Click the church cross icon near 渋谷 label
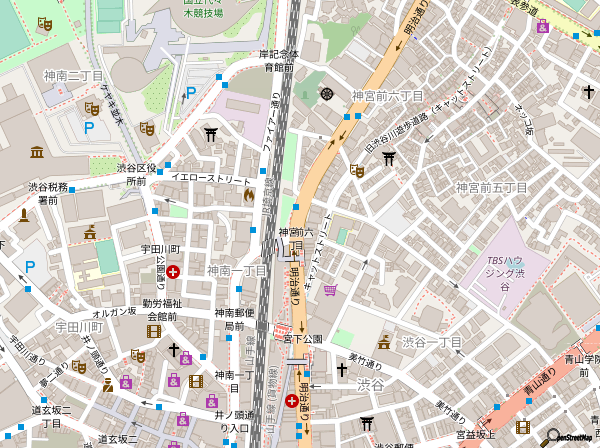This screenshot has width=600, height=448. (x=341, y=369)
